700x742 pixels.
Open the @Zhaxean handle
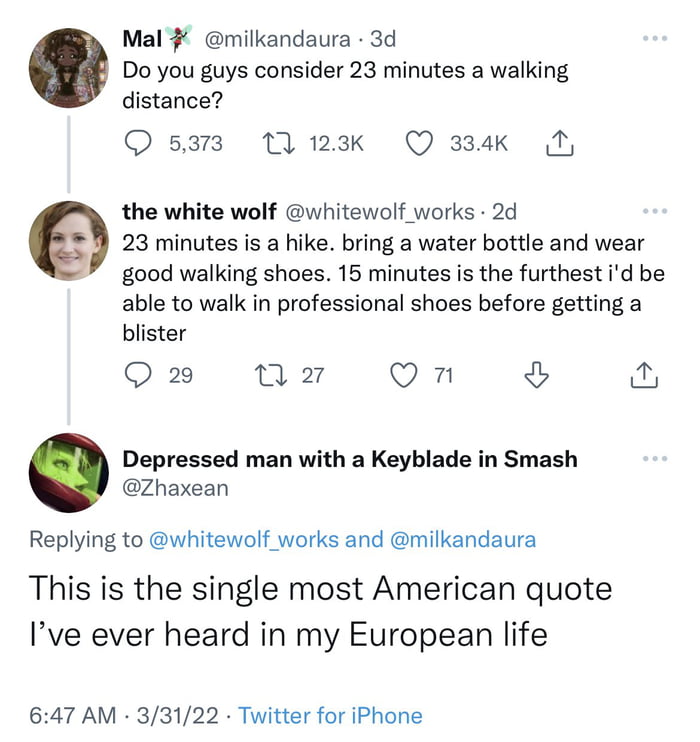click(x=176, y=488)
